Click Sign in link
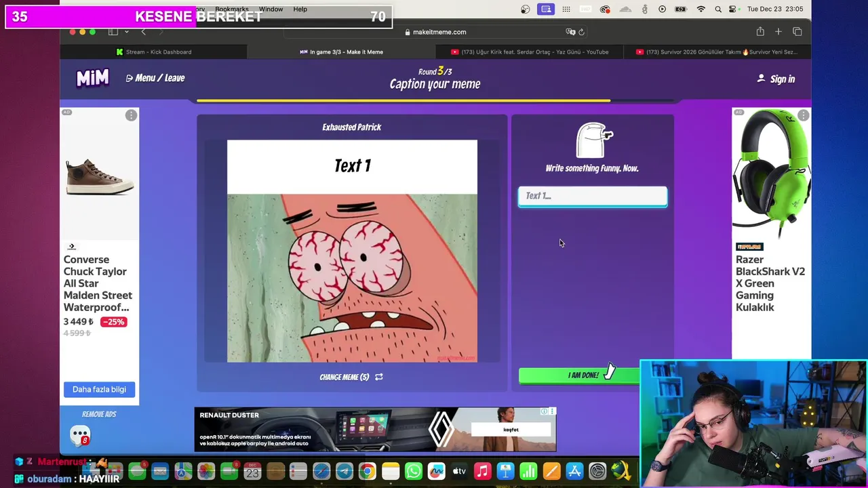868x488 pixels. tap(776, 79)
